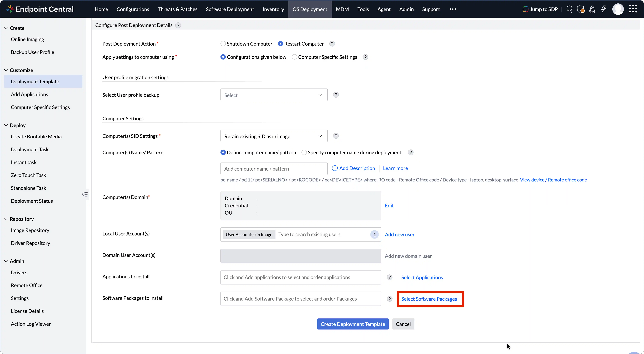Open the Jump to SDP shortcut
Image resolution: width=644 pixels, height=354 pixels.
click(540, 9)
